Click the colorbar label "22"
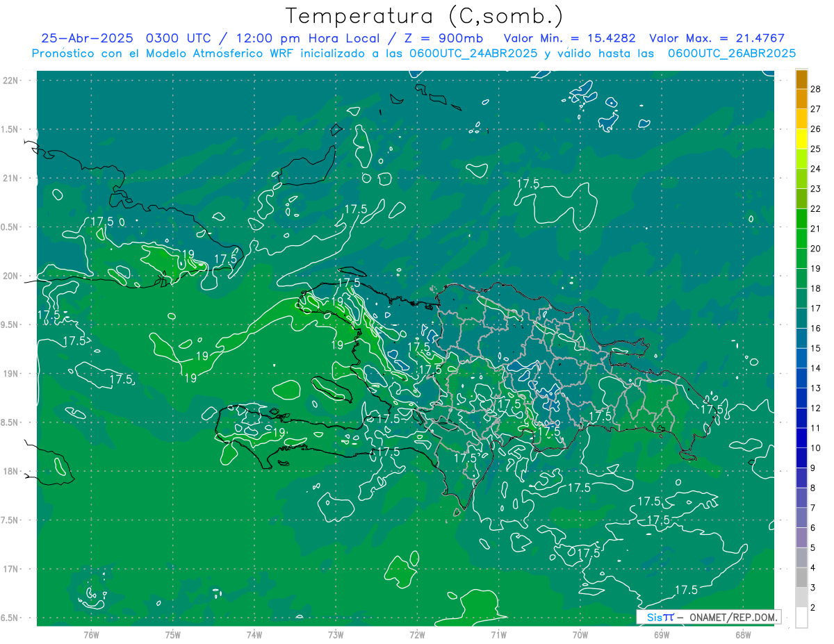The image size is (834, 644). tap(816, 208)
